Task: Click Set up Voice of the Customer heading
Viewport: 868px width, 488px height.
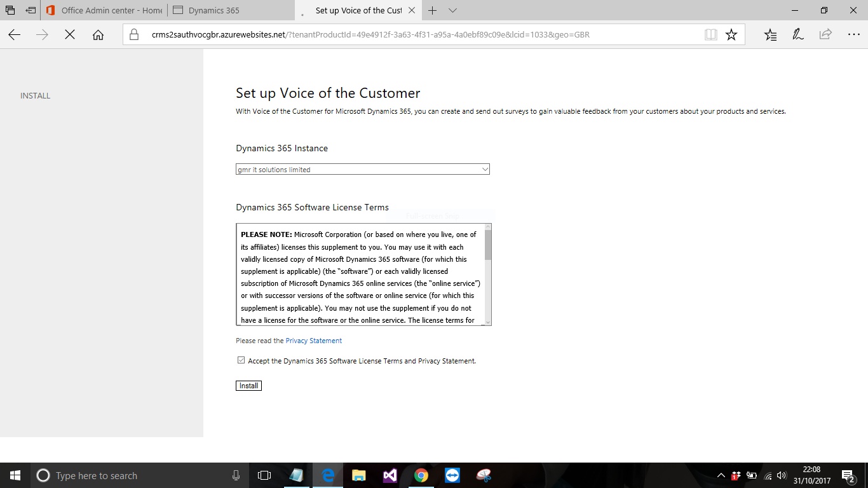Action: tap(328, 93)
